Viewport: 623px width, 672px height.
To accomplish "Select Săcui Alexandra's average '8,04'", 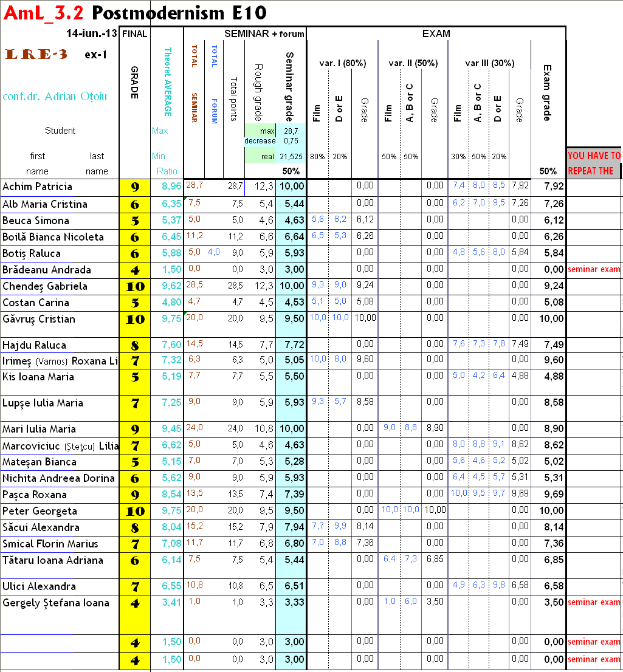I will pos(171,527).
